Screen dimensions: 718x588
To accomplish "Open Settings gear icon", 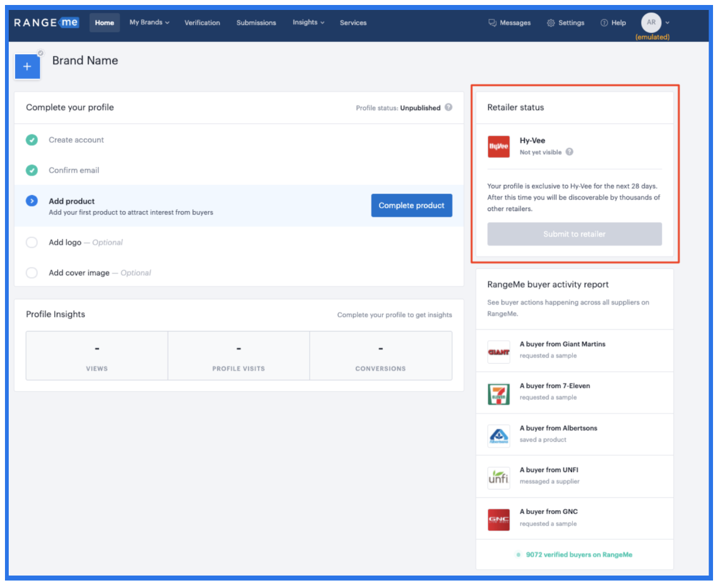I will (x=551, y=23).
